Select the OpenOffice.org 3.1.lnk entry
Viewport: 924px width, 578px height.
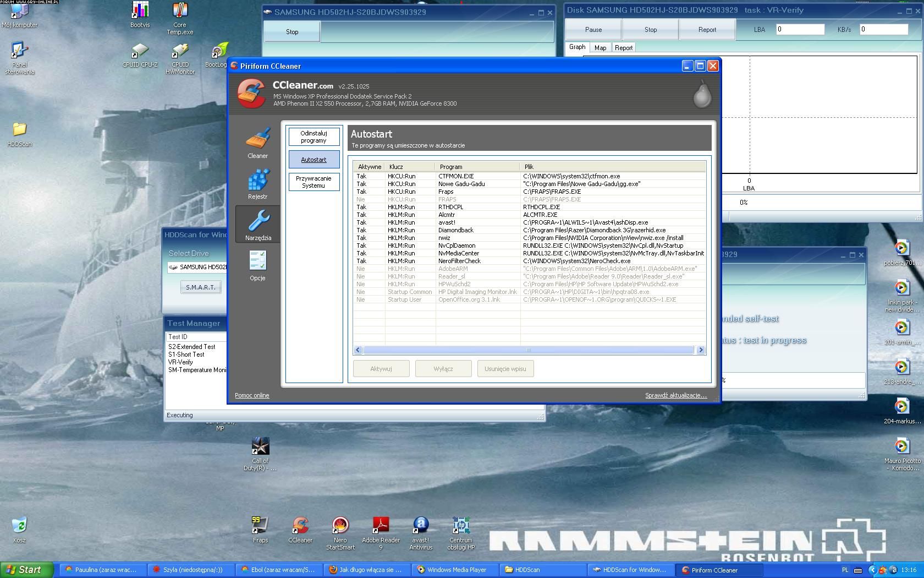pos(530,299)
